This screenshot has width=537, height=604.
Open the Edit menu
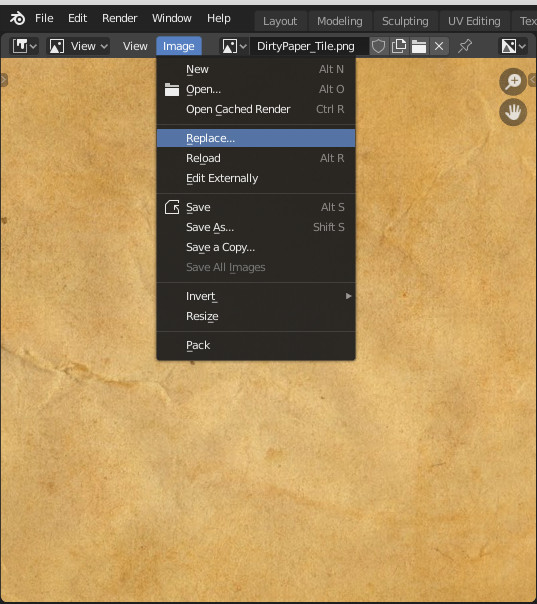tap(77, 18)
